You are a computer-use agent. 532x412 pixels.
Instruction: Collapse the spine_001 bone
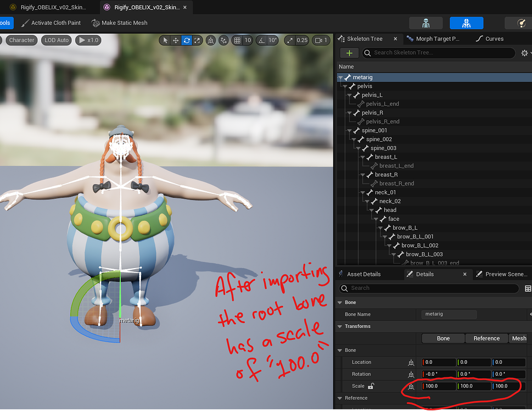(349, 131)
